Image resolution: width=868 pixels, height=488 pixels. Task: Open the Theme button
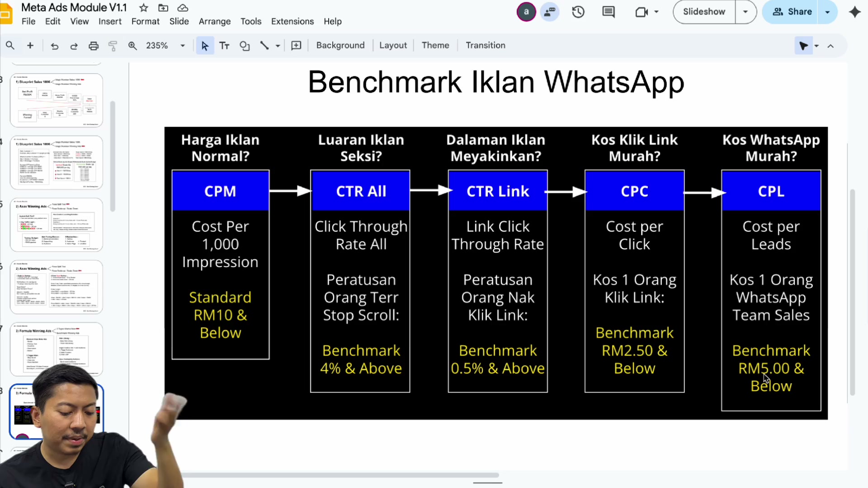tap(435, 46)
